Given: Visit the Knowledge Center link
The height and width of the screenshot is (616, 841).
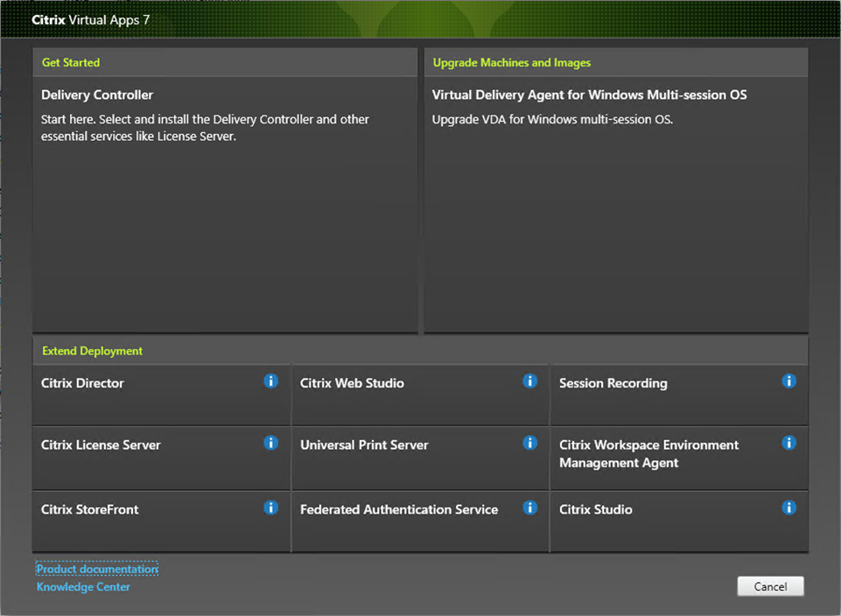Looking at the screenshot, I should coord(83,587).
